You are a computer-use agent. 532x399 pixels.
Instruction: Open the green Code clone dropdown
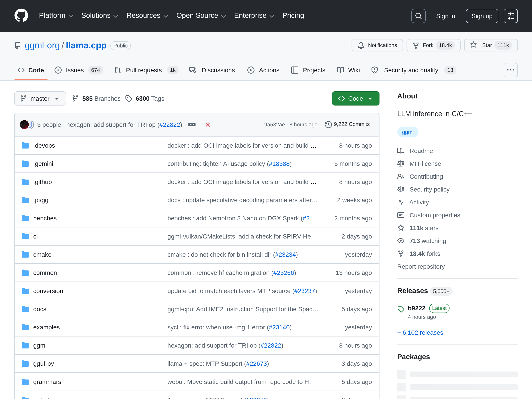[356, 99]
